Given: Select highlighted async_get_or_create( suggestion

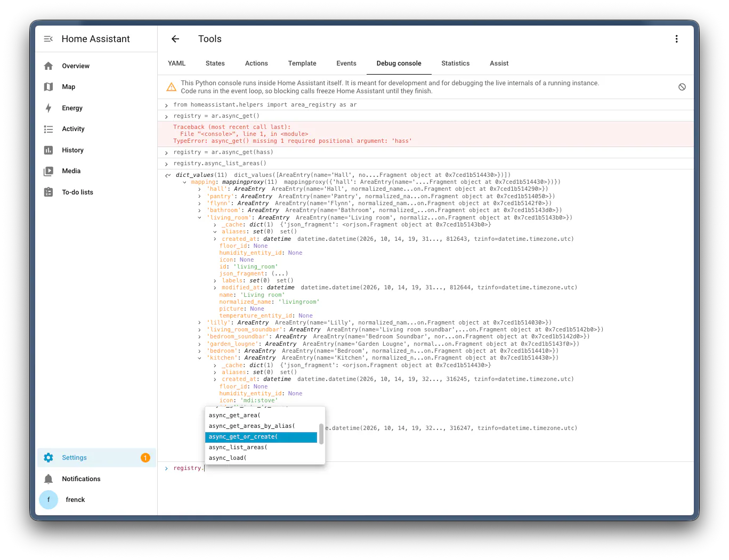Looking at the screenshot, I should click(x=261, y=437).
